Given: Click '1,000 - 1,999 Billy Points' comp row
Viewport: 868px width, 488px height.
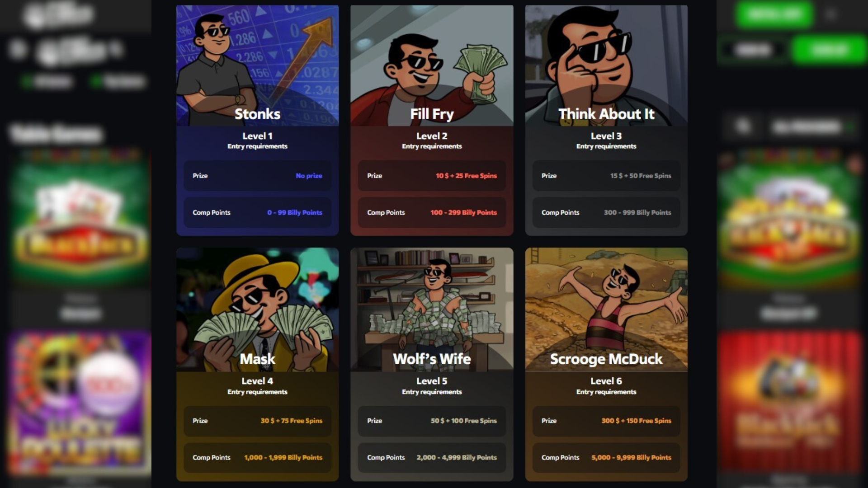Looking at the screenshot, I should (257, 458).
